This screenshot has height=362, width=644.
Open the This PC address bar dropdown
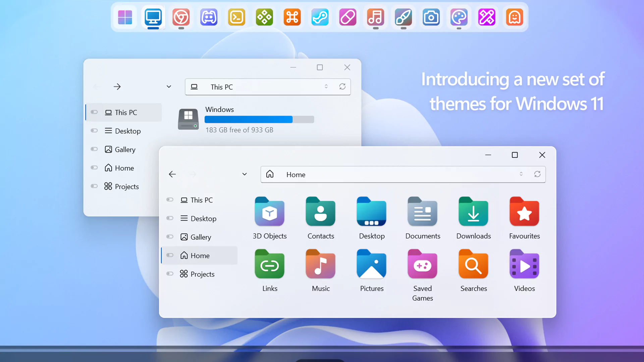(x=169, y=86)
